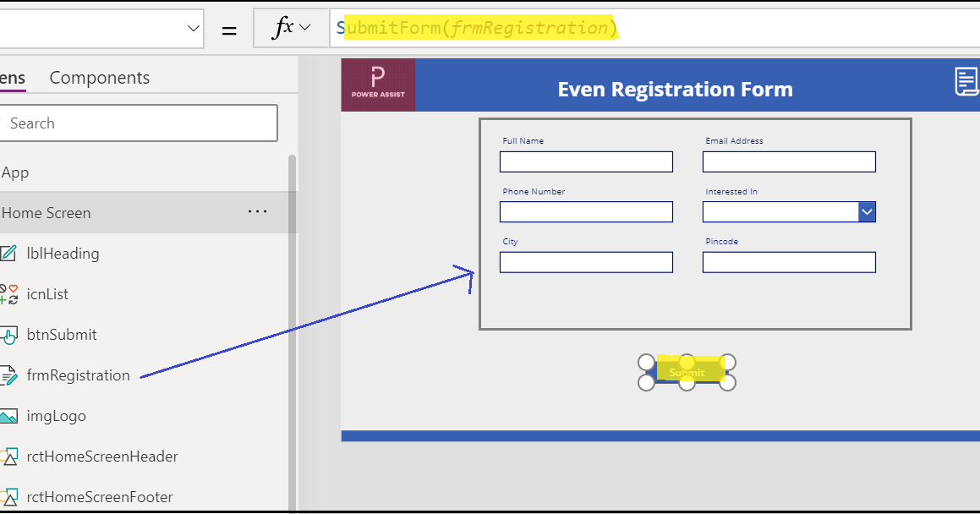The height and width of the screenshot is (514, 980).
Task: Click into the Search controls box
Action: (x=140, y=123)
